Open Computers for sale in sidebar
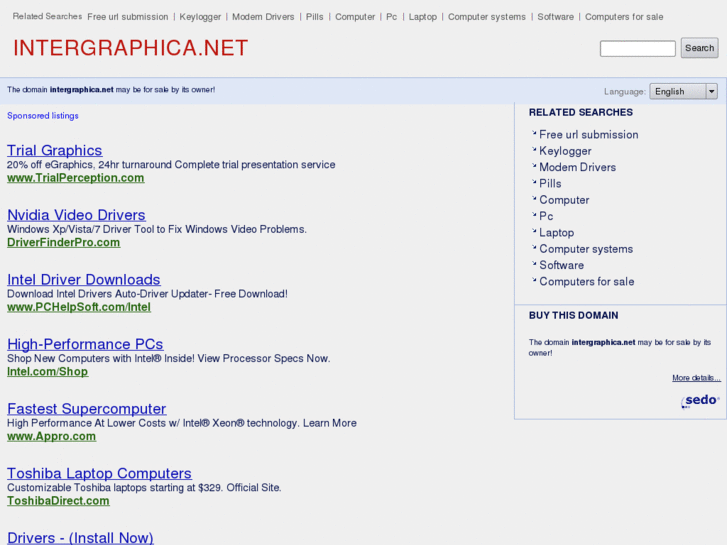Viewport: 727px width, 545px height. click(587, 282)
